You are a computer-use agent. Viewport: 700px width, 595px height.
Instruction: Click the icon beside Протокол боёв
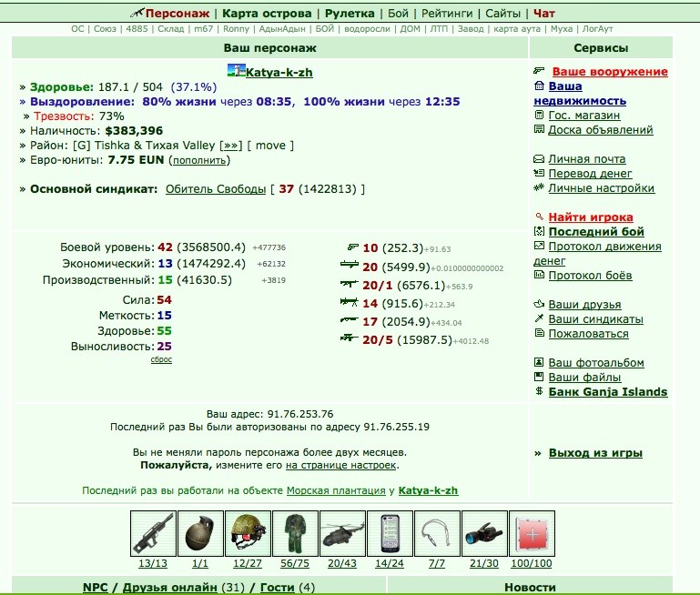tap(539, 275)
